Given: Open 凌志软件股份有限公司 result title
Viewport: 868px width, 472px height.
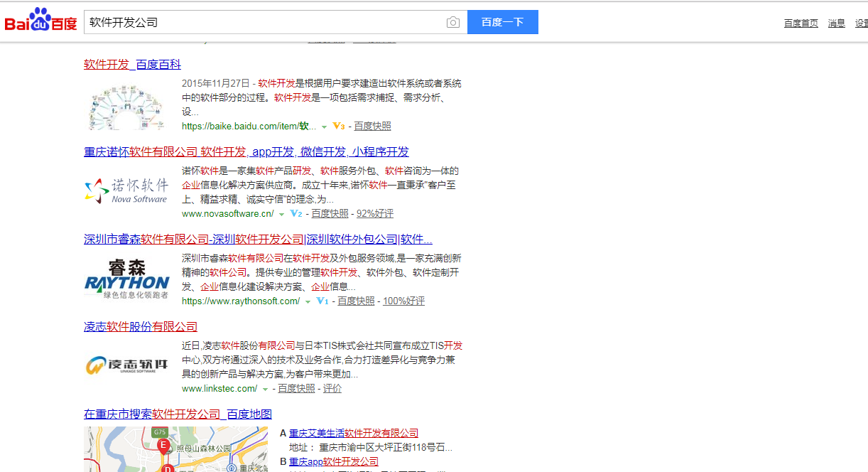Looking at the screenshot, I should (141, 327).
